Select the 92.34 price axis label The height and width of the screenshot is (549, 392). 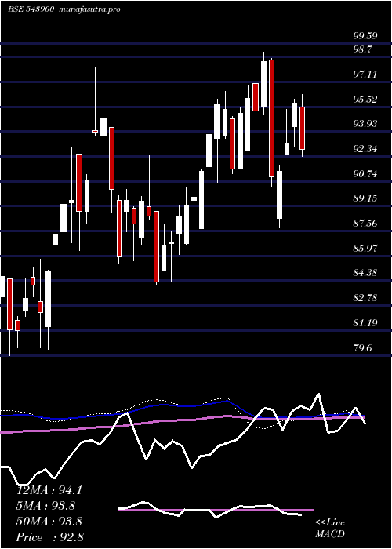[365, 149]
